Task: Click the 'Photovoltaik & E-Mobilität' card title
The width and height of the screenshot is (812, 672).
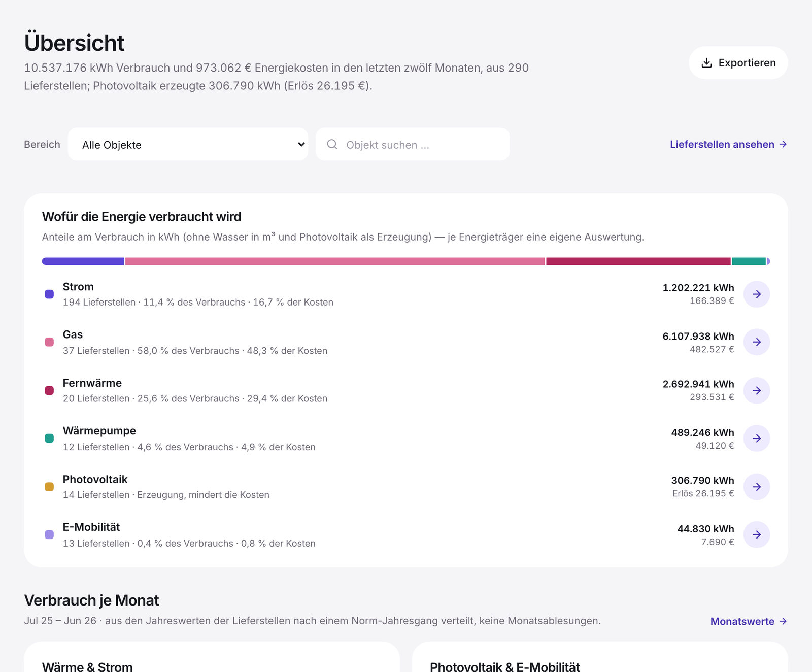Action: click(505, 667)
